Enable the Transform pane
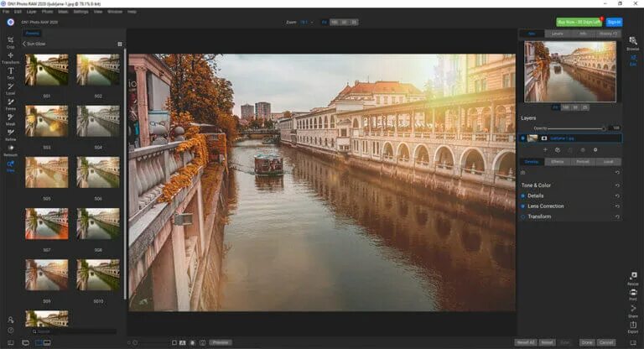This screenshot has width=644, height=349. click(x=523, y=216)
